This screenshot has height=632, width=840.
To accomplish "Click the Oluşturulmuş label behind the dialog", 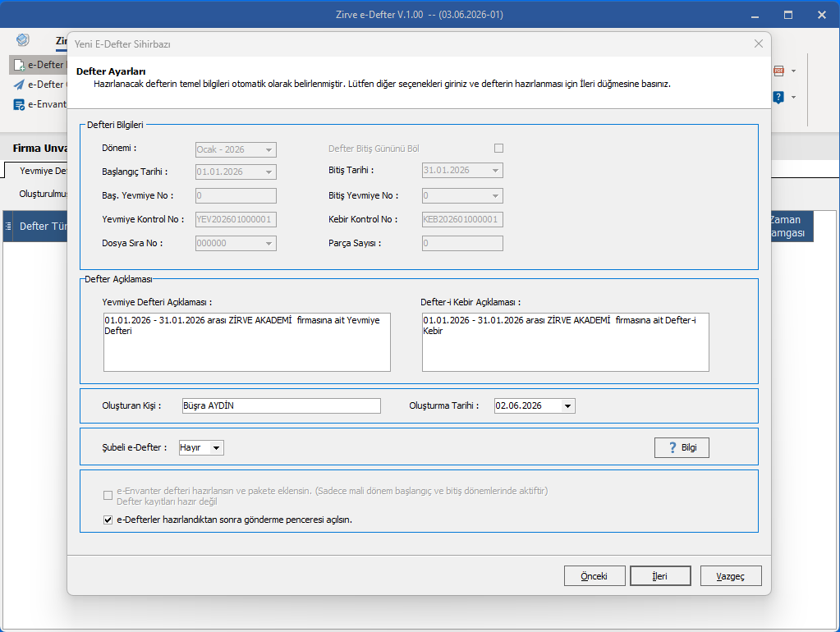I will (x=43, y=194).
